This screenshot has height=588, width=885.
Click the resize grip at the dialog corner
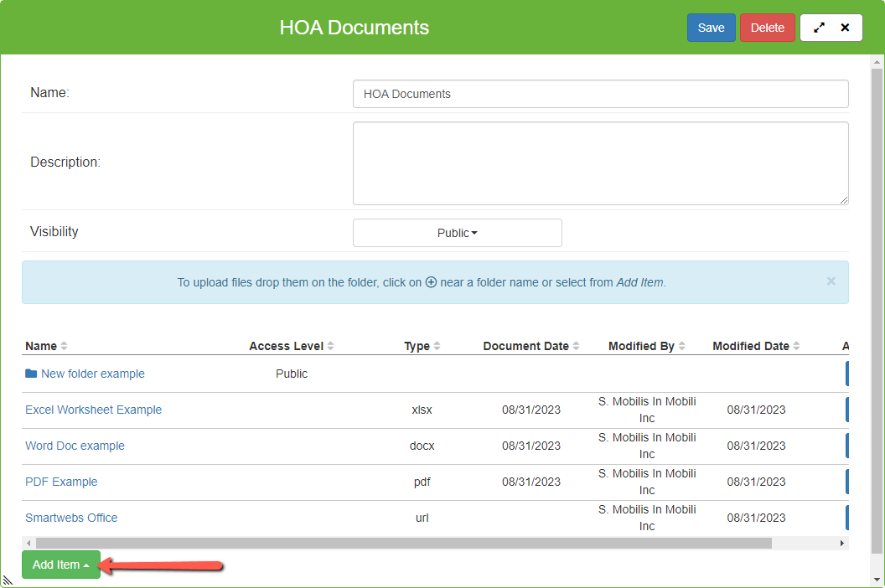coord(8,580)
